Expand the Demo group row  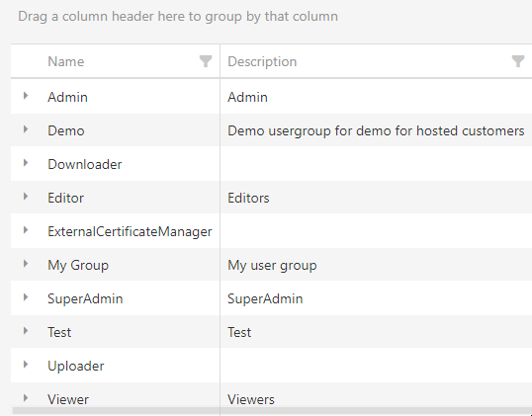26,129
